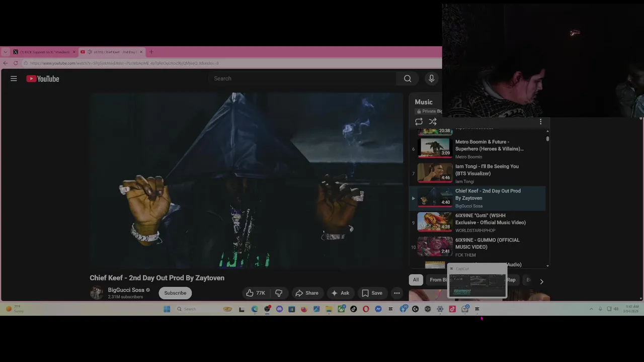Toggle shuffle playlist

(x=433, y=122)
